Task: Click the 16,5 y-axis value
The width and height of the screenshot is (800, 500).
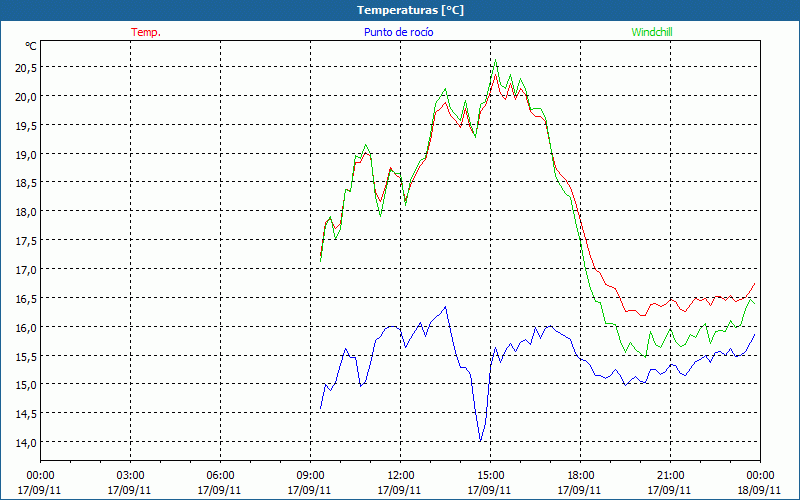Action: pyautogui.click(x=25, y=298)
